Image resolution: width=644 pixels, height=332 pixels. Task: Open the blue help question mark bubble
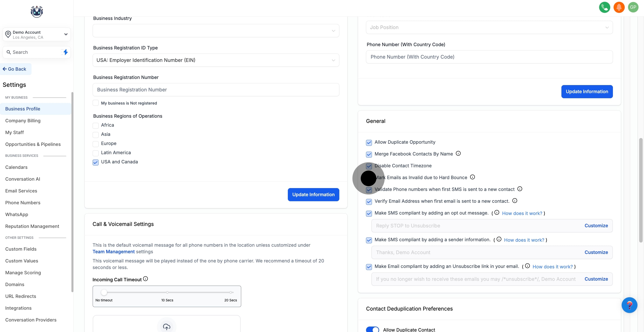click(629, 305)
